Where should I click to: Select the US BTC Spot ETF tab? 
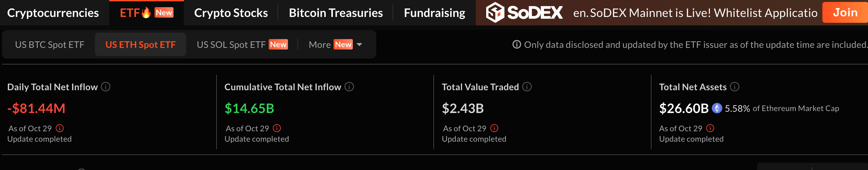50,44
